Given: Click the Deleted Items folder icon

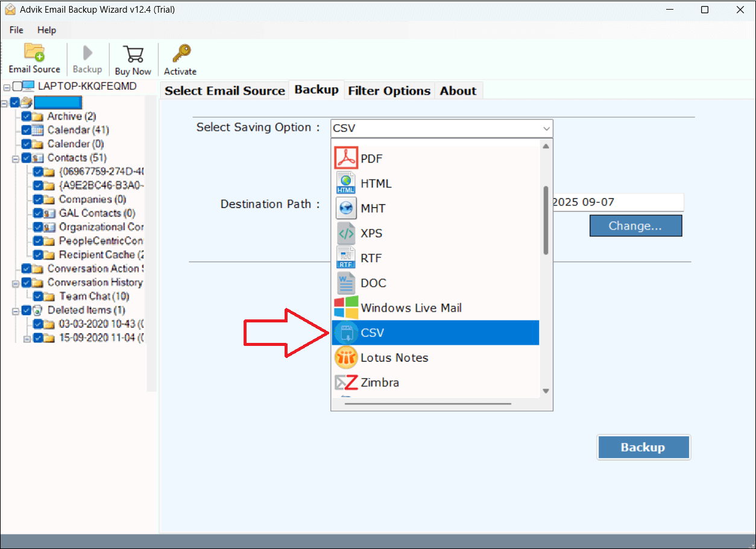Looking at the screenshot, I should [38, 310].
